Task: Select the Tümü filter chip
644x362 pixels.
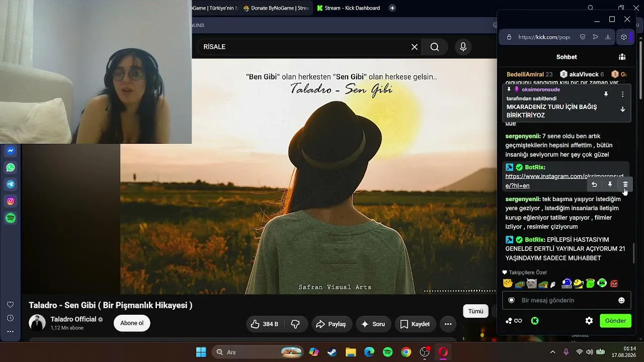Action: click(475, 311)
